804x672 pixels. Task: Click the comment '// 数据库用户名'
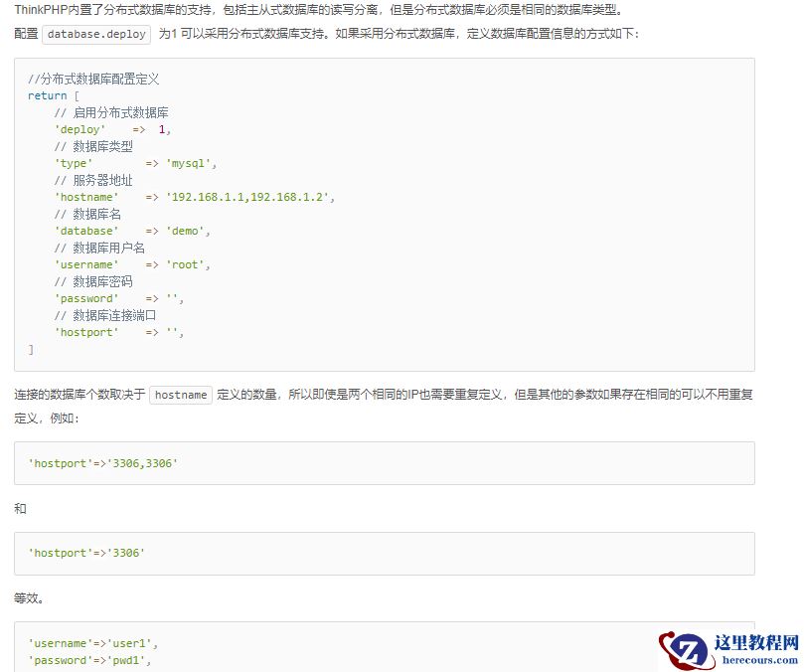[x=99, y=249]
